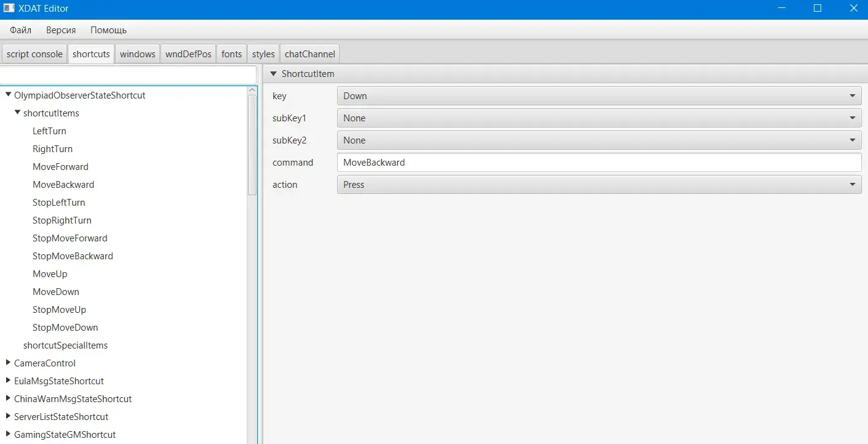Select StopMoveDown in the tree

point(65,327)
